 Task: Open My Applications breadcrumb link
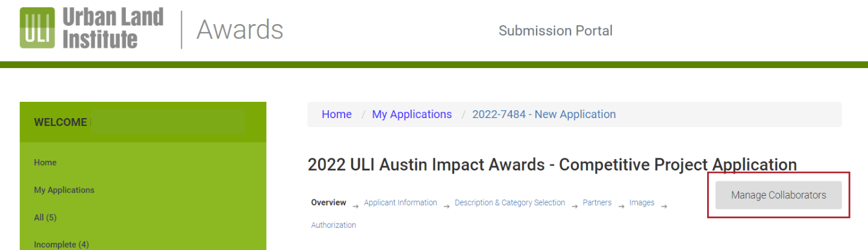tap(412, 114)
